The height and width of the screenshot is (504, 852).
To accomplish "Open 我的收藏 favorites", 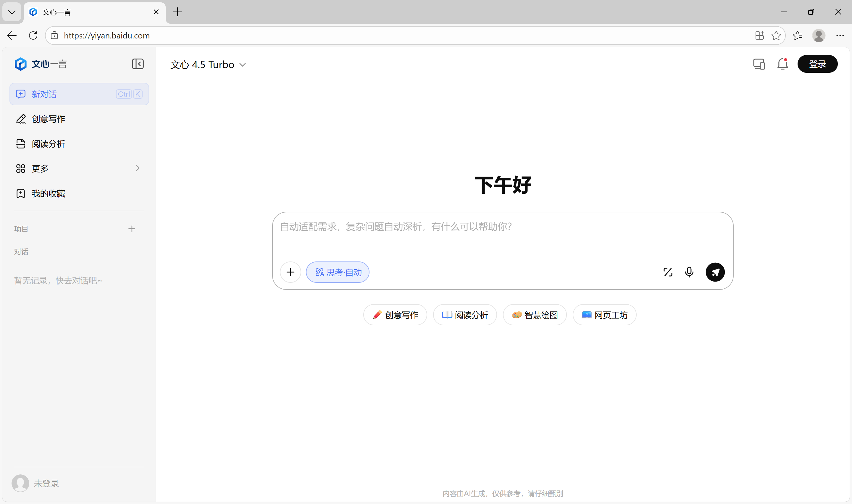I will pos(48,193).
